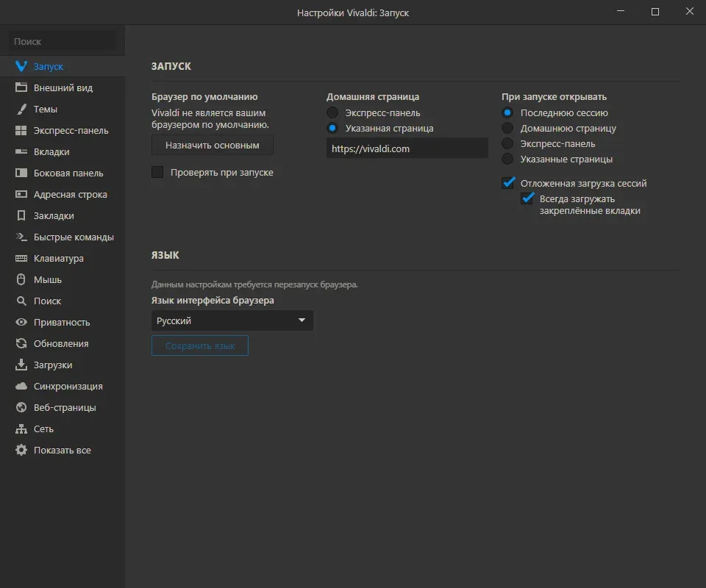Open Загрузки settings section
Screen dimensions: 706x588
pyautogui.click(x=62, y=365)
